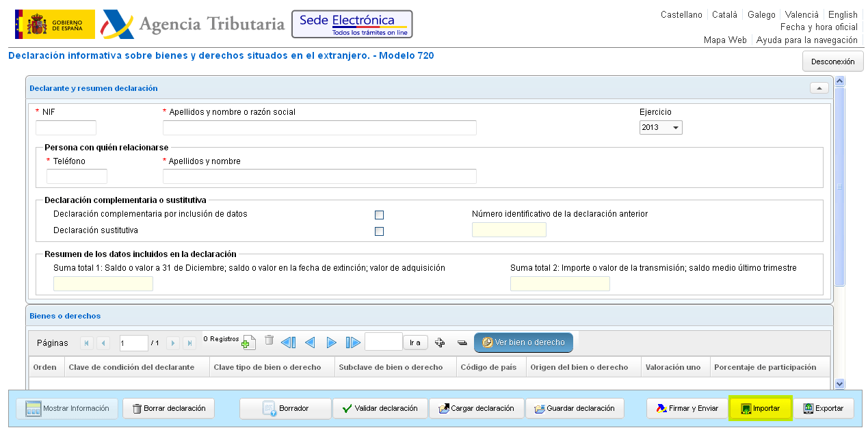Select 2013 in the Ejercicio selector
Screen dimensions: 868x430
pyautogui.click(x=657, y=127)
